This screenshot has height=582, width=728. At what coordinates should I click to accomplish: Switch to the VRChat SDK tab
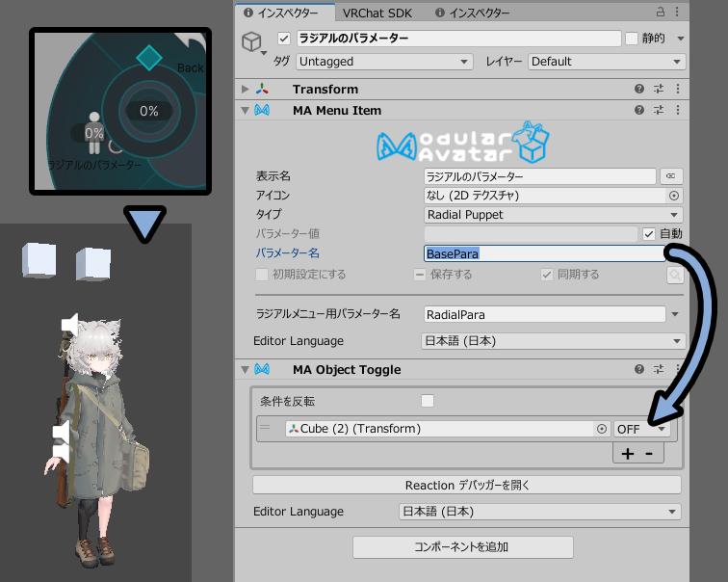377,13
